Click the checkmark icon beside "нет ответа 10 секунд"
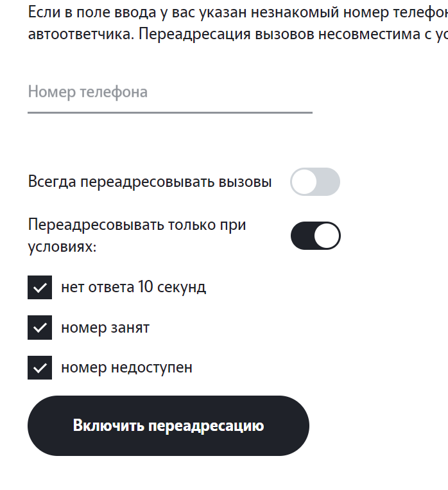This screenshot has height=490, width=448. tap(40, 287)
